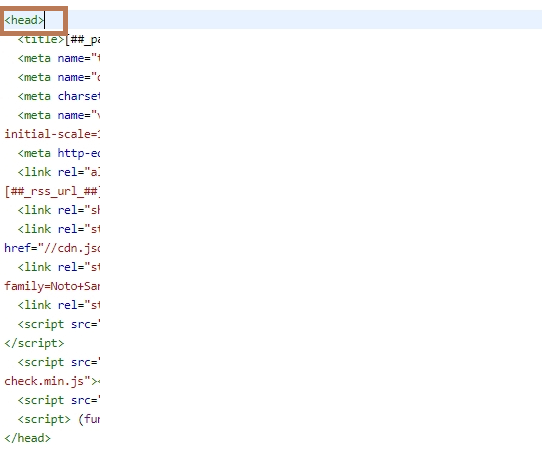Click the <link rel="sh line
Viewport: 542px width, 455px height.
[x=59, y=210]
